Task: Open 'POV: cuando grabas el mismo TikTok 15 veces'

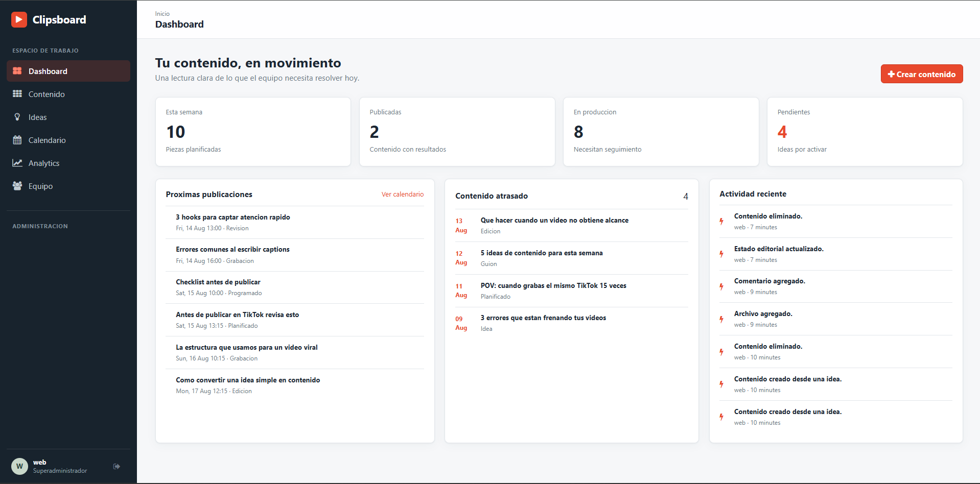Action: tap(572, 291)
